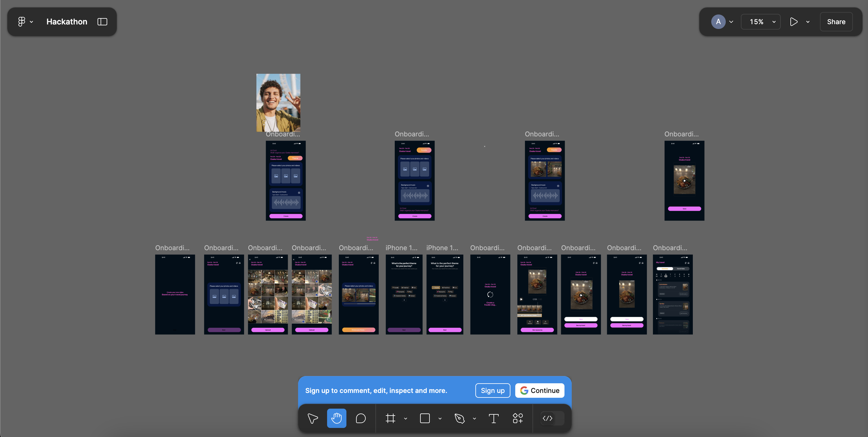Expand the shape tools dropdown arrow
868x437 pixels.
coord(440,419)
